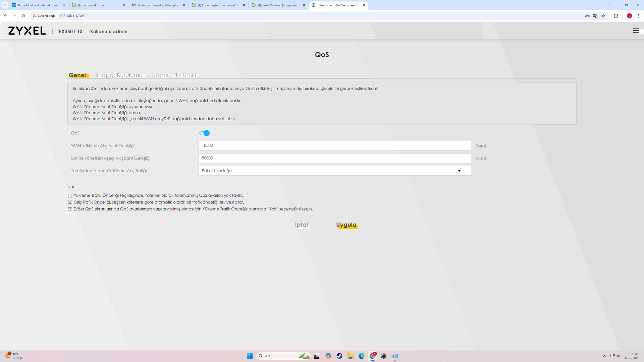The image size is (644, 362).
Task: Switch to Shaper Kurulumu tab
Action: [119, 75]
